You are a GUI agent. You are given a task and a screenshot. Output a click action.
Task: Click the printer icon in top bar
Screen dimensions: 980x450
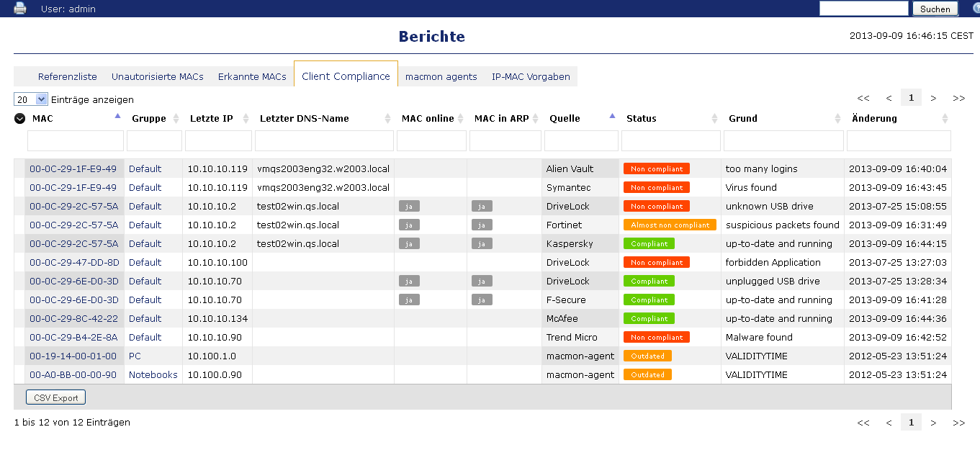[x=19, y=9]
